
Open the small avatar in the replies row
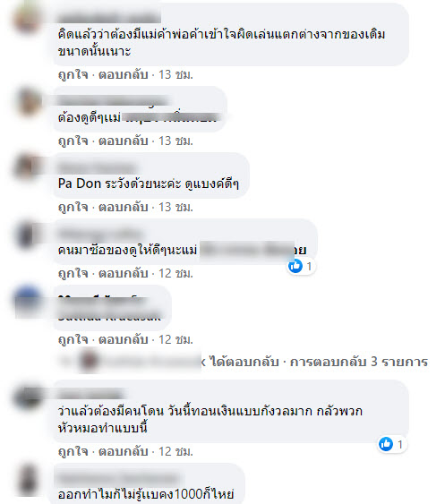coord(89,361)
